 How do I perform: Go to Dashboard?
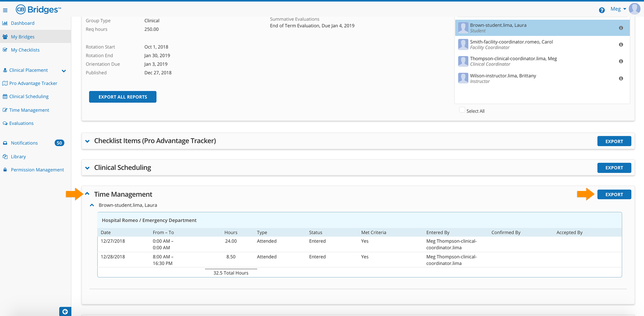[22, 23]
